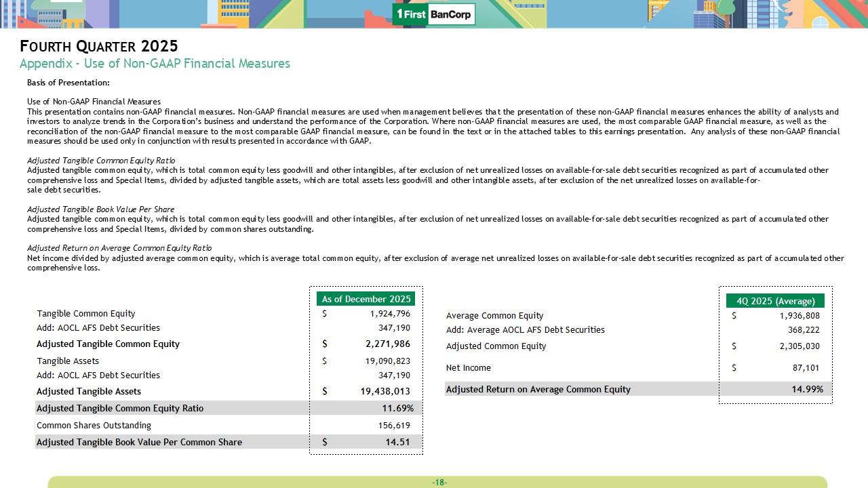This screenshot has height=488, width=868.
Task: Select the 'Fourth Quarter 2025' title
Action: 99,46
